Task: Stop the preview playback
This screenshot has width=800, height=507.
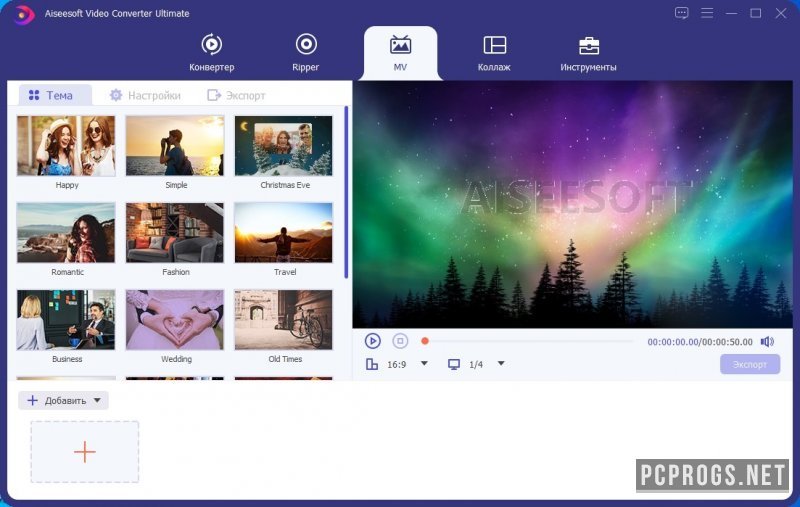Action: 400,341
